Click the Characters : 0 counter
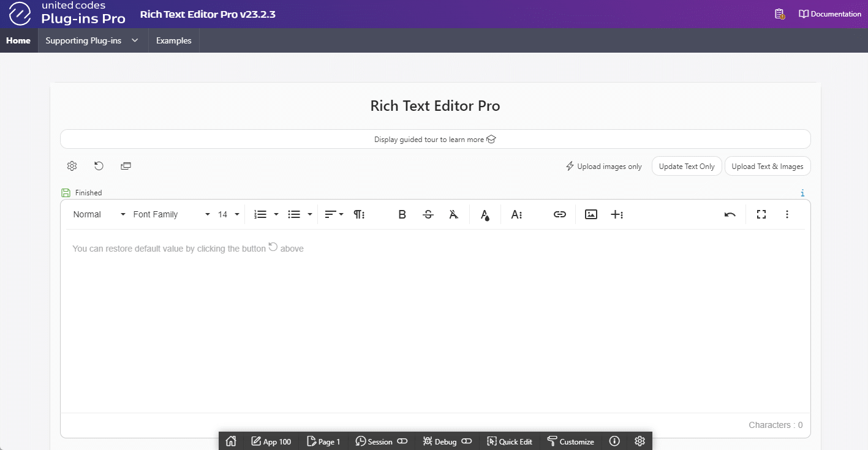Screen dimensions: 868x450 click(x=776, y=425)
